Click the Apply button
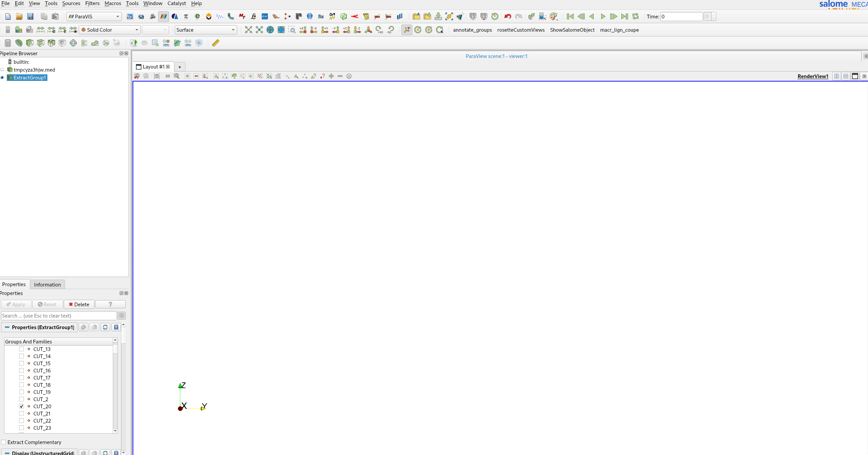The width and height of the screenshot is (868, 455). [x=16, y=304]
